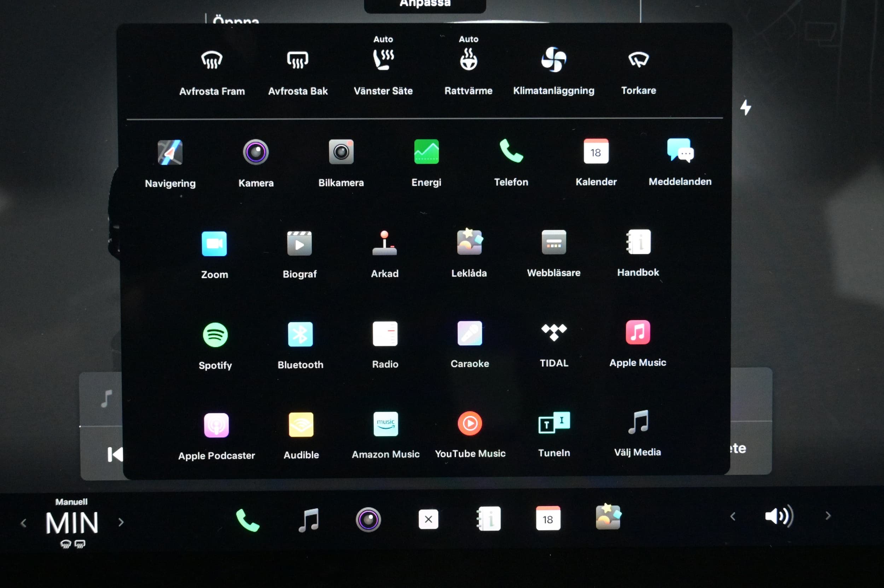Select Välj Media option

(638, 422)
